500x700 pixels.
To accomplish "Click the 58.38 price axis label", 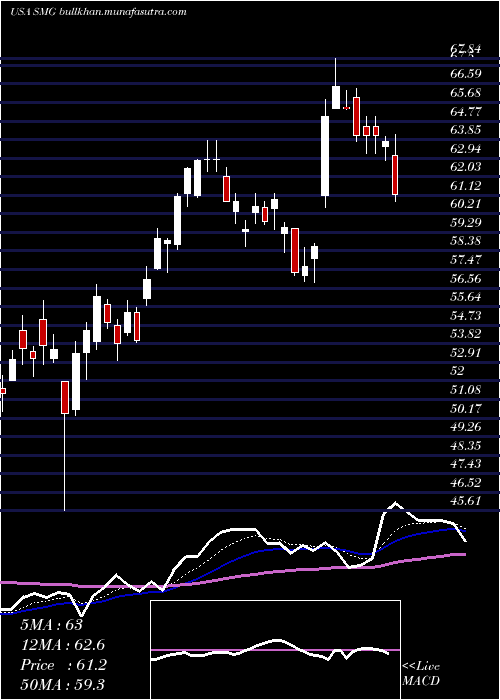I will tap(466, 241).
